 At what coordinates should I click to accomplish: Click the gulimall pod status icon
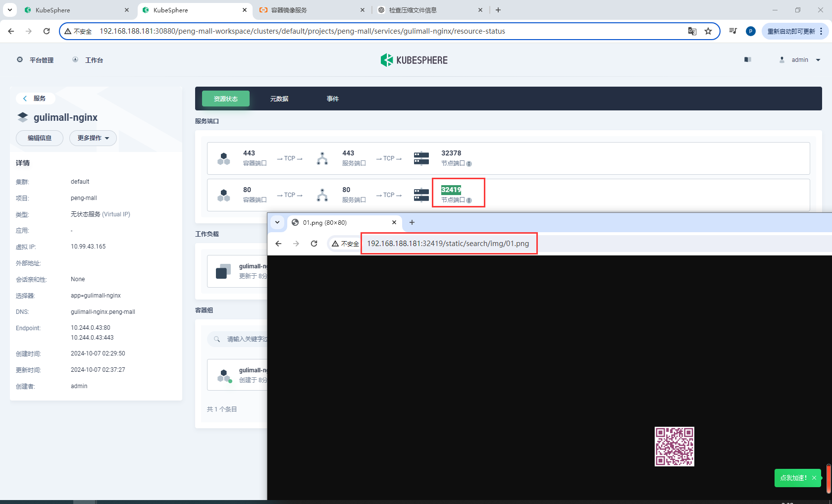(x=224, y=376)
